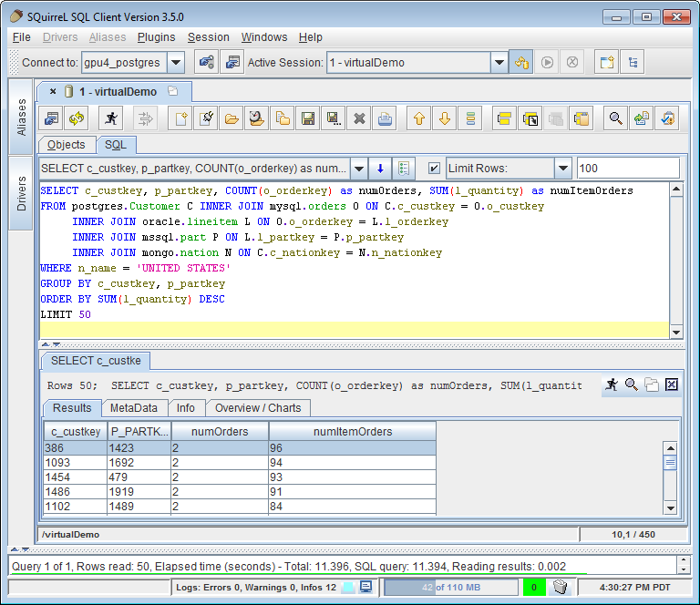Click the Limit Rows value field showing 100
The image size is (700, 605).
coord(628,169)
